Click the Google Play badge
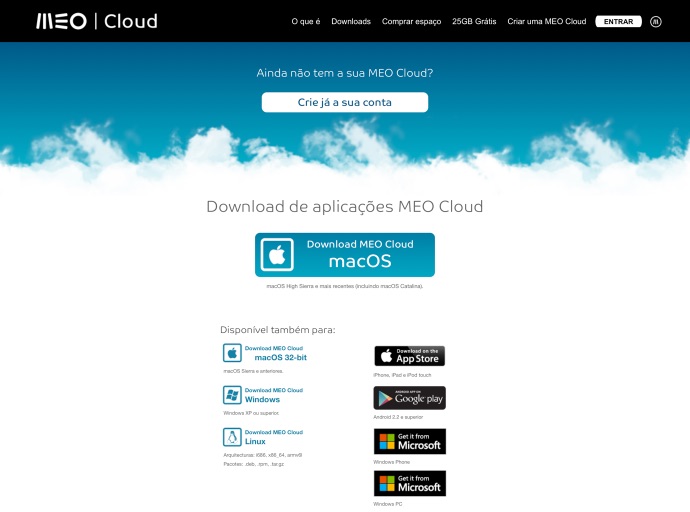 click(x=409, y=398)
